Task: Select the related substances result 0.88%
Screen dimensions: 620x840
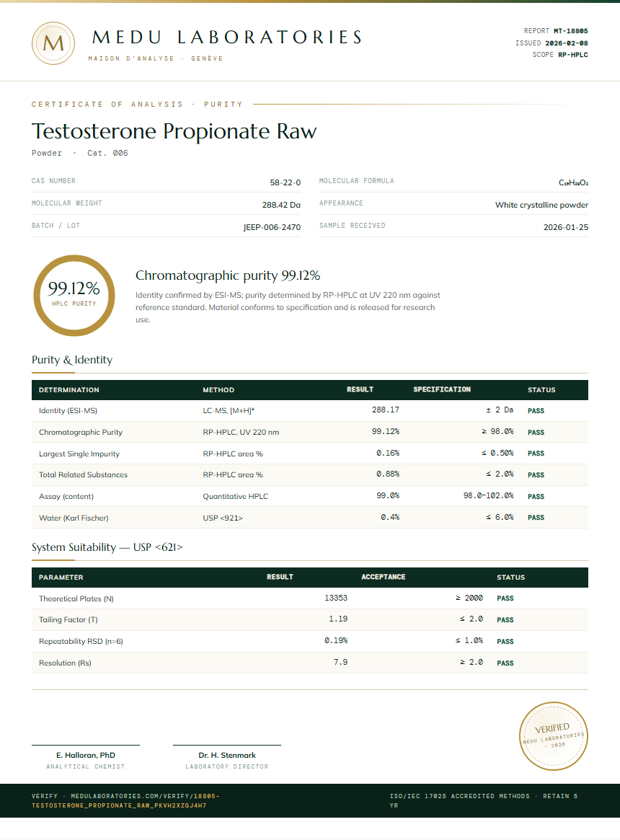Action: click(388, 474)
